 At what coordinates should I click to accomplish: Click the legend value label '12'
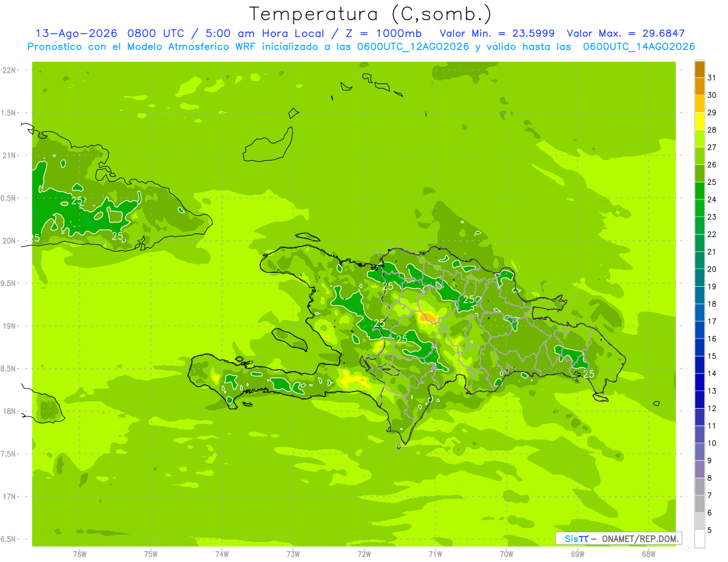(712, 409)
